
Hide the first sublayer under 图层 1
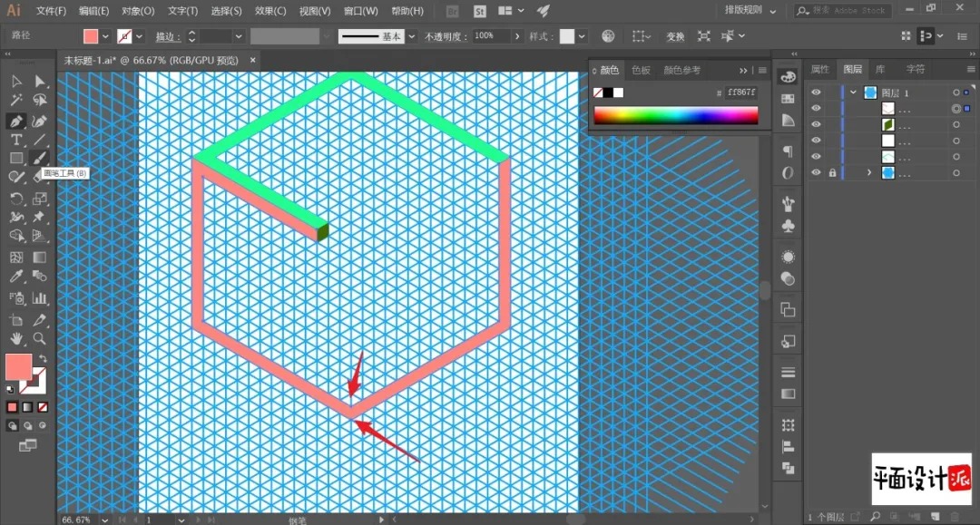point(816,109)
